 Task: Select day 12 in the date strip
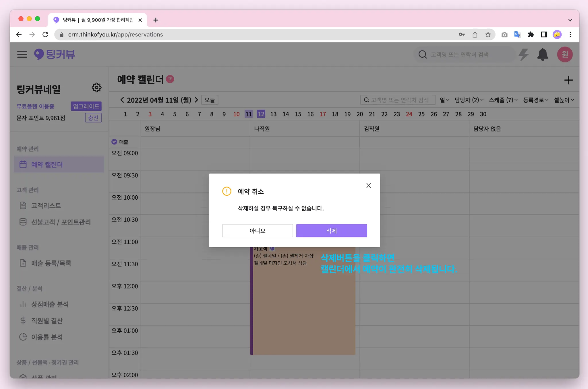tap(261, 114)
